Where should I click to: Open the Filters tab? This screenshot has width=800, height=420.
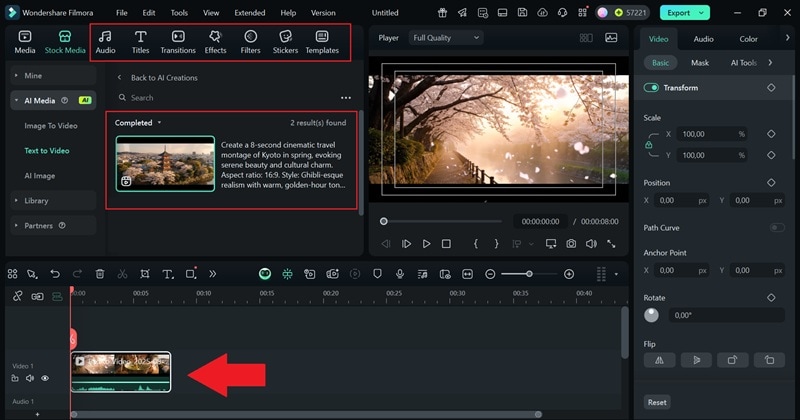coord(250,42)
